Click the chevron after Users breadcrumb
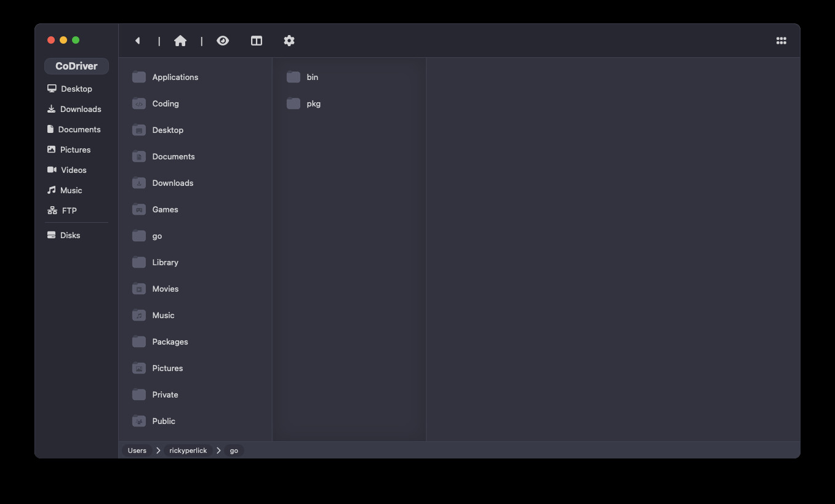 point(158,450)
